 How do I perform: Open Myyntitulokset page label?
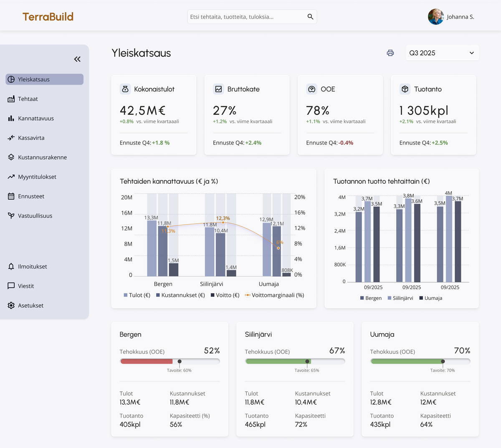[37, 177]
